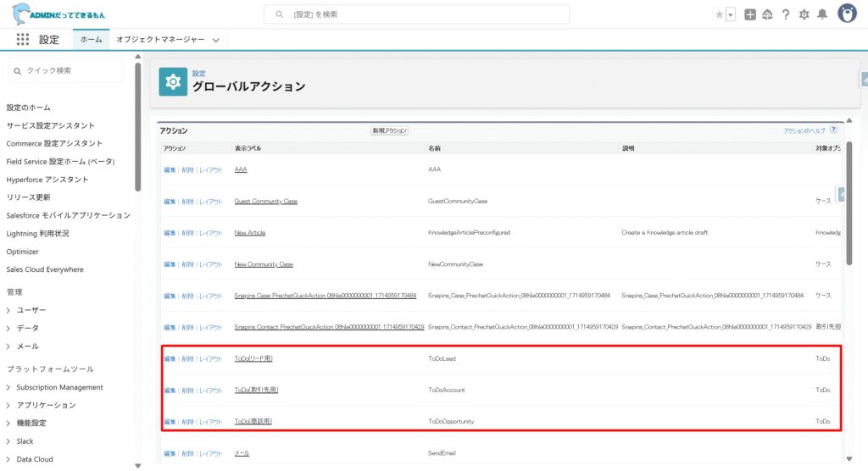
Task: Click the global actions gear page icon
Action: [173, 82]
